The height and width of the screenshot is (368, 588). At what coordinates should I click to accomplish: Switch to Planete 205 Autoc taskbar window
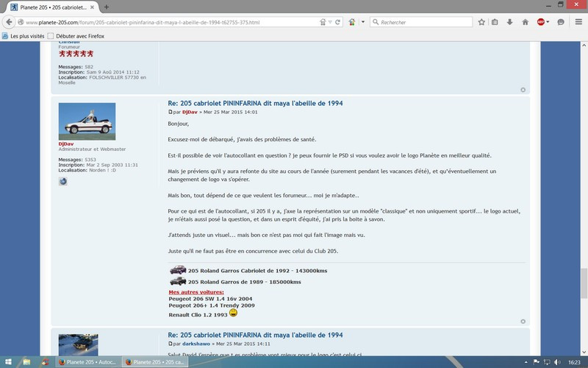pos(88,362)
